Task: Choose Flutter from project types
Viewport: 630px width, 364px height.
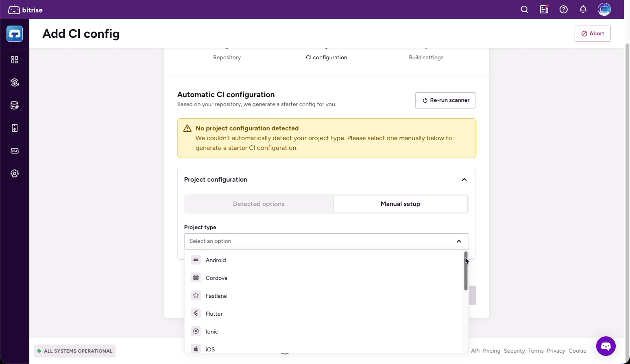Action: coord(324,314)
